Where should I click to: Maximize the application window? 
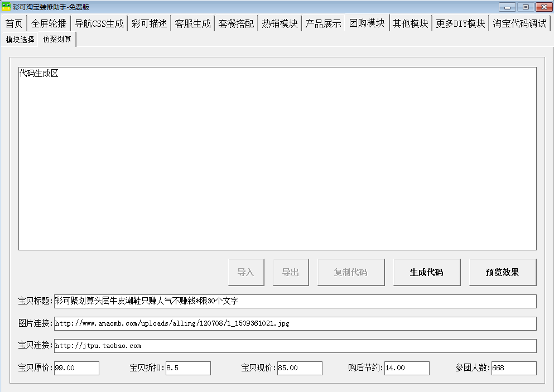click(525, 7)
